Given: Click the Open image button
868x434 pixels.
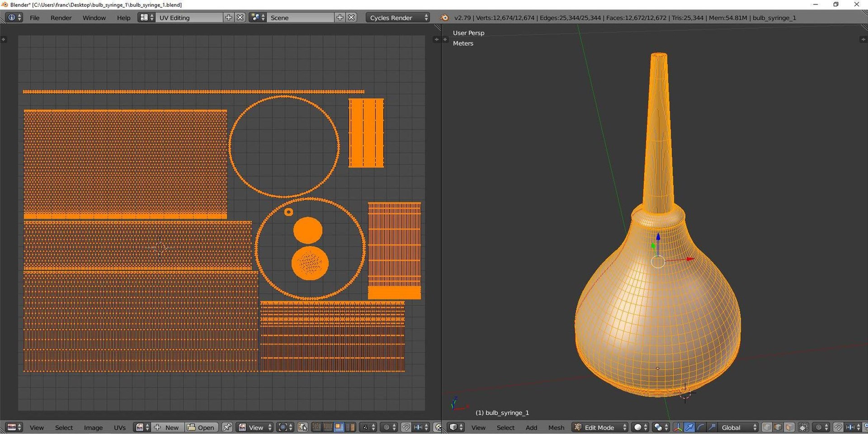Looking at the screenshot, I should [x=201, y=427].
